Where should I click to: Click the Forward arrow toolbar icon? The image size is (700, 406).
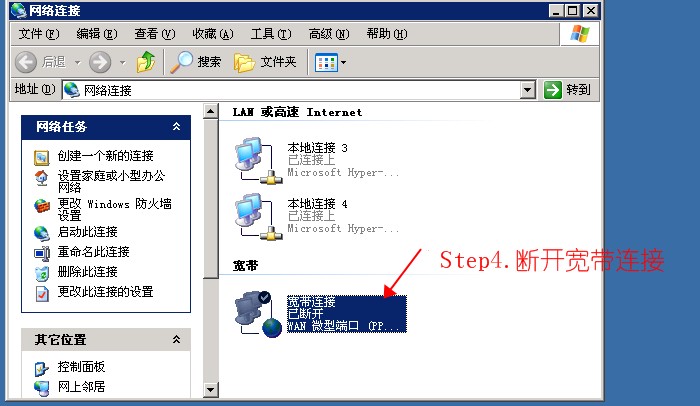pos(100,62)
